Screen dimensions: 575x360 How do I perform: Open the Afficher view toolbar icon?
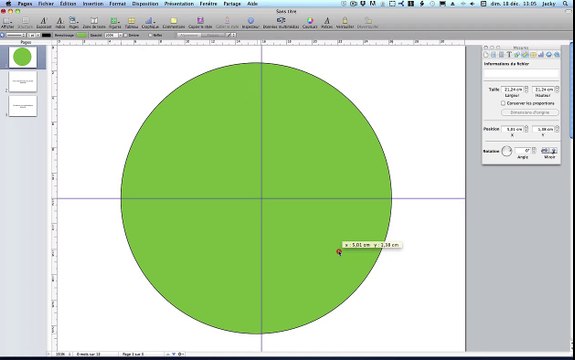[7, 22]
